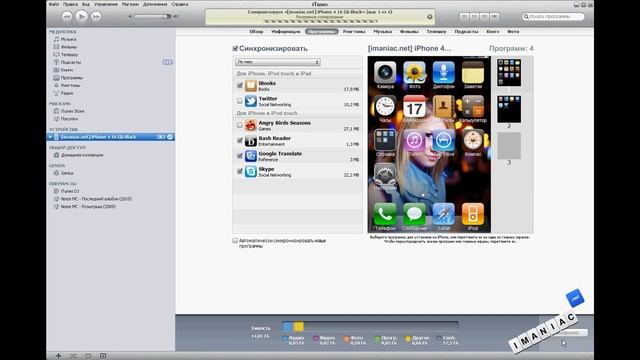Open the Вид menu

(x=86, y=4)
